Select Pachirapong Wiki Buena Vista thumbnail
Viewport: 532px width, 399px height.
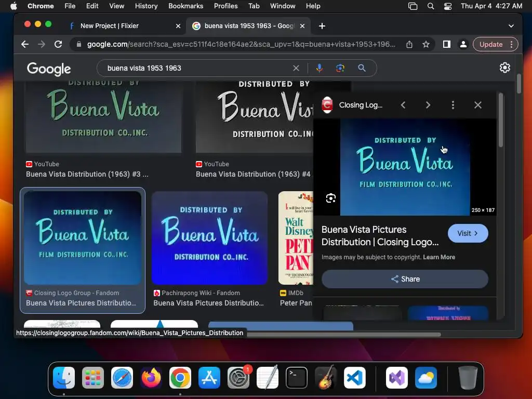pos(209,238)
